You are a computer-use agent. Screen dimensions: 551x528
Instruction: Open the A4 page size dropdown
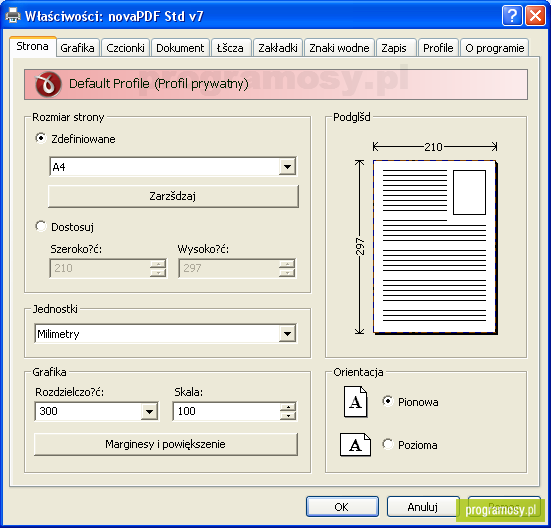click(287, 167)
